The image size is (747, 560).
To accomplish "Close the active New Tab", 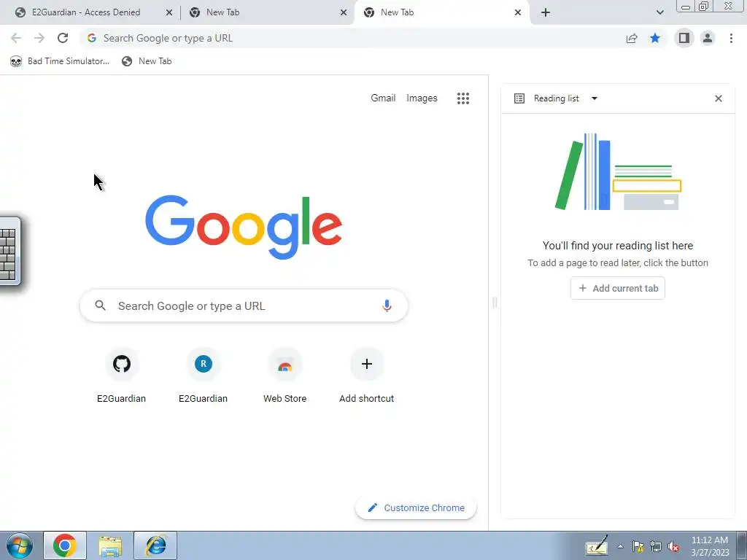I will (x=518, y=12).
